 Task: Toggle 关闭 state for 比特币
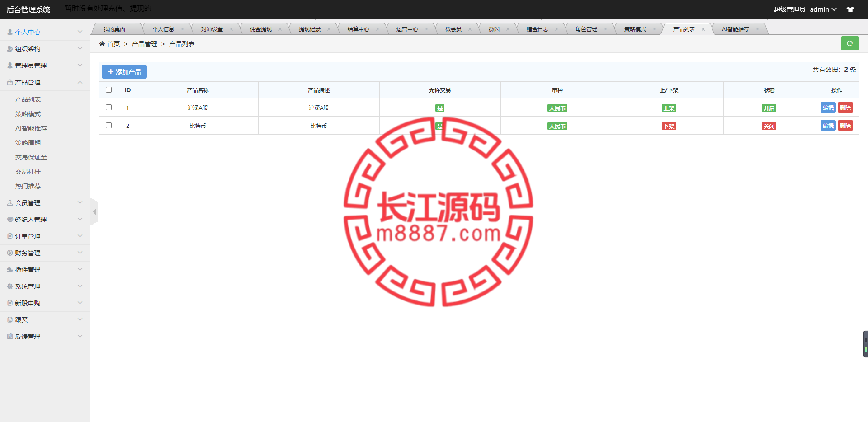tap(769, 126)
